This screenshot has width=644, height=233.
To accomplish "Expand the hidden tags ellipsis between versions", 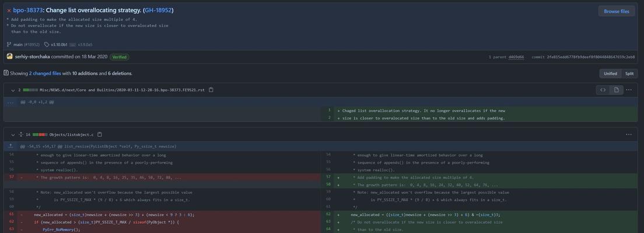I will click(73, 44).
